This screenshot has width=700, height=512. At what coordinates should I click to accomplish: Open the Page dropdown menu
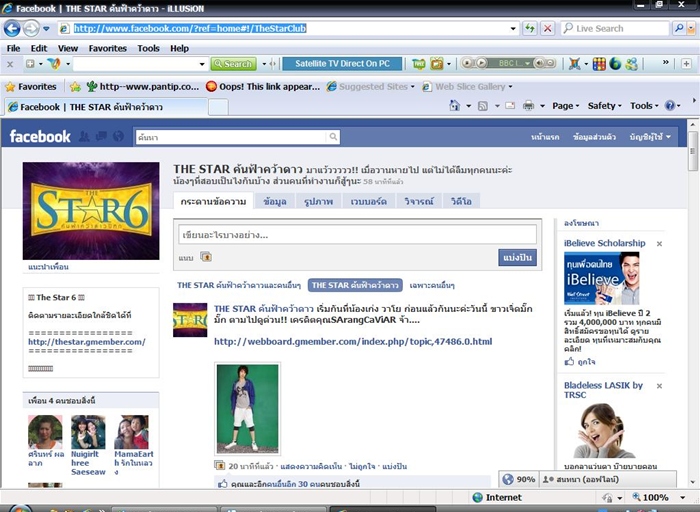tap(565, 106)
